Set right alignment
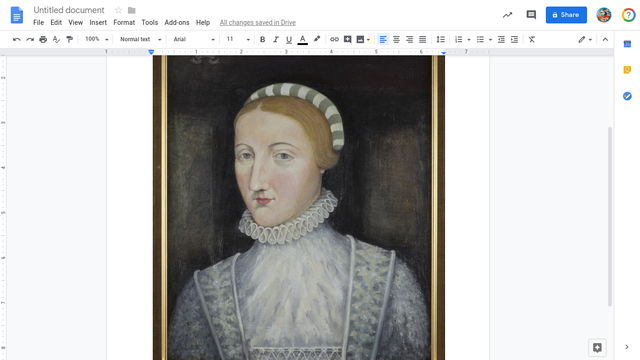Image resolution: width=640 pixels, height=360 pixels. click(x=409, y=40)
